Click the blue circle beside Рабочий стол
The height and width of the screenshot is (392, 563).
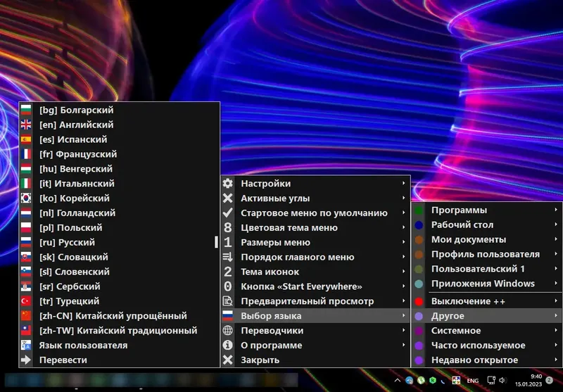click(419, 225)
